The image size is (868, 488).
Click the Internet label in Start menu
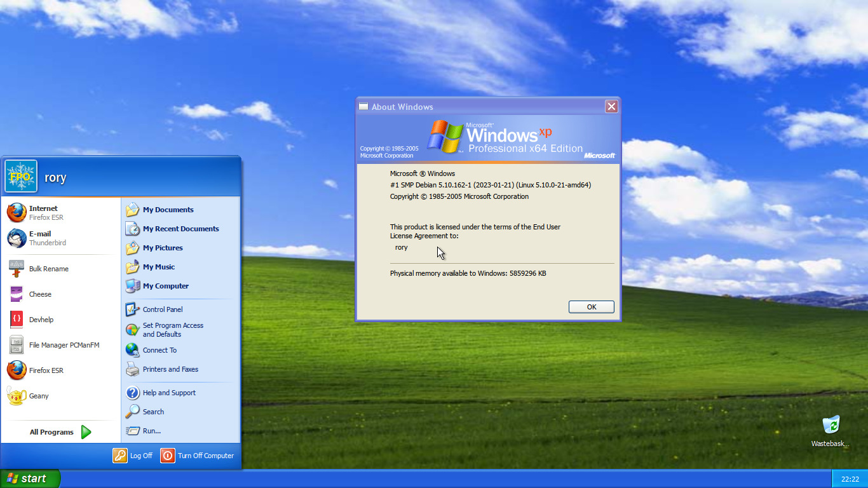click(x=43, y=208)
